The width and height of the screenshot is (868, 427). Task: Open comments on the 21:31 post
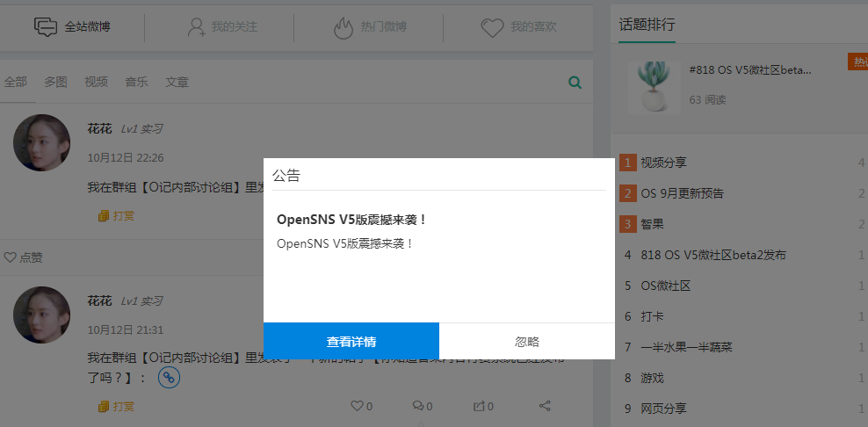coord(417,406)
